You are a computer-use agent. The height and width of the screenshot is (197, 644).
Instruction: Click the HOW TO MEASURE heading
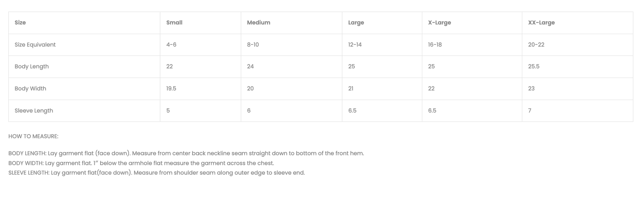tap(33, 136)
